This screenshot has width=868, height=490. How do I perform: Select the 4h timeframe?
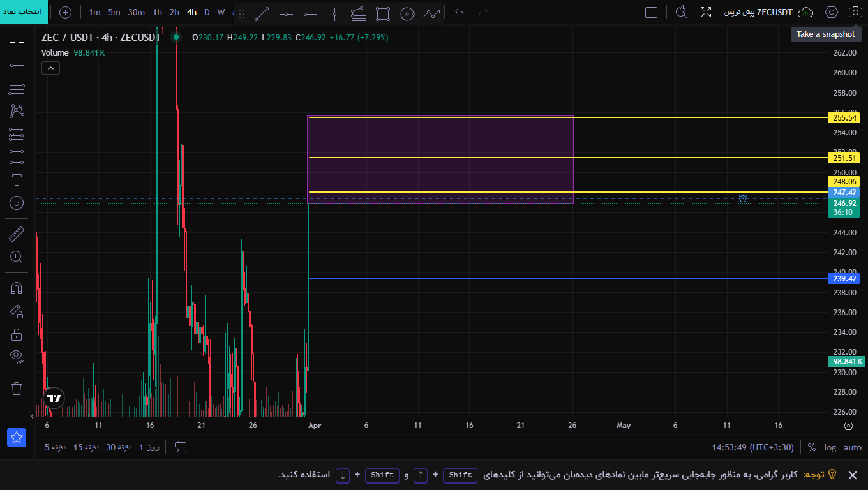(191, 12)
